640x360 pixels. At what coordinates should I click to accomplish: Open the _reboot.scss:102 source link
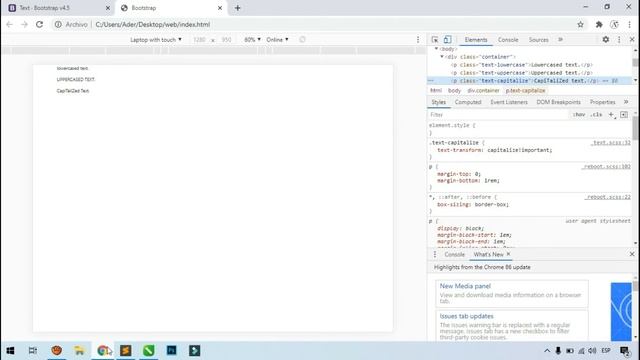click(x=607, y=167)
